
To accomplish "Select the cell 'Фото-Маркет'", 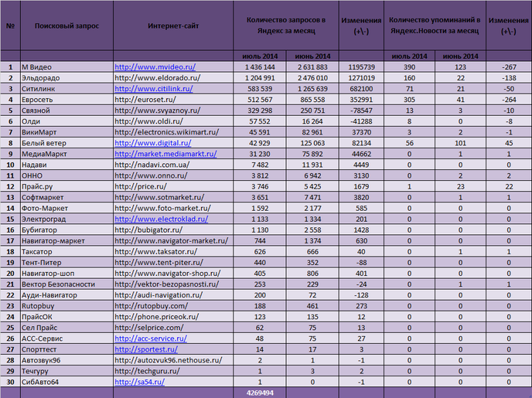I will (x=66, y=208).
